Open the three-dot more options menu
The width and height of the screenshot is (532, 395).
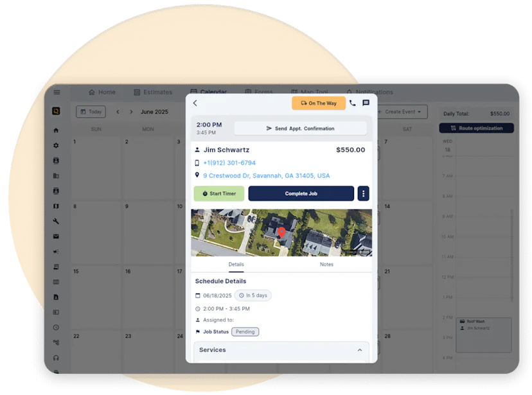point(364,193)
